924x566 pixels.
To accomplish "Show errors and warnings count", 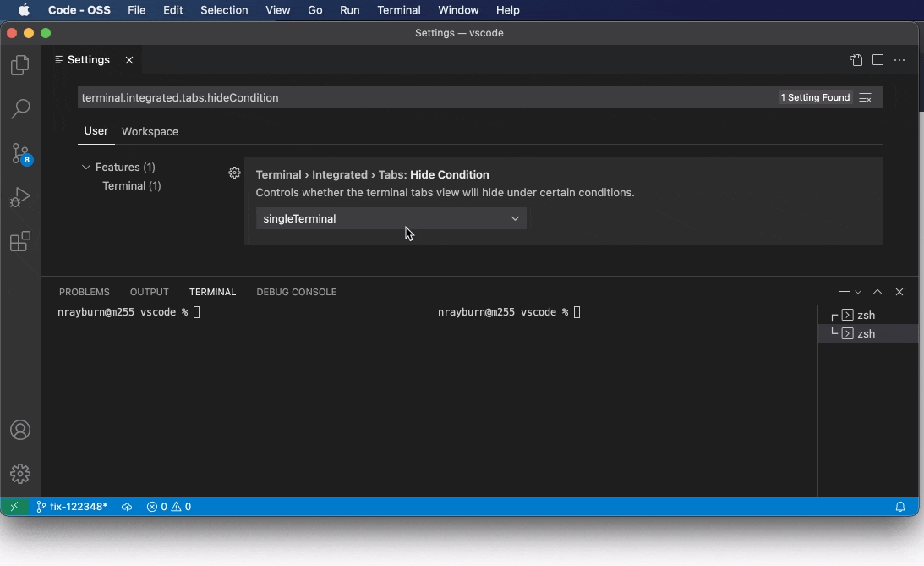I will click(168, 507).
